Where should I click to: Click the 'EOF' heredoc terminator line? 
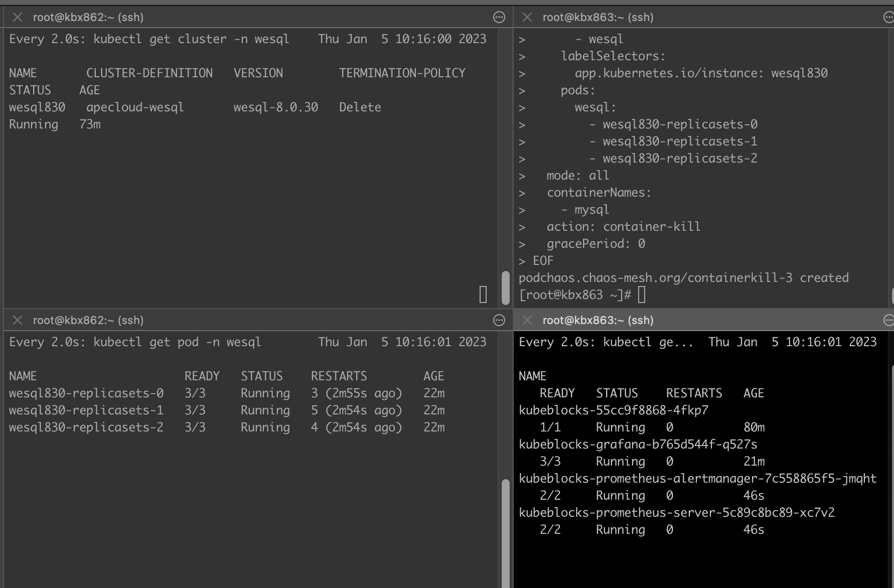(543, 261)
